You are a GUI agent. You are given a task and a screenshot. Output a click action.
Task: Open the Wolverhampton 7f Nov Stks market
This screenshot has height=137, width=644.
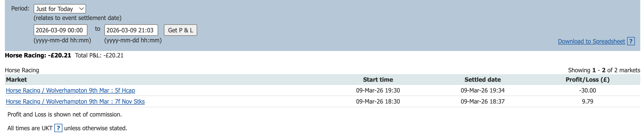[x=75, y=101]
